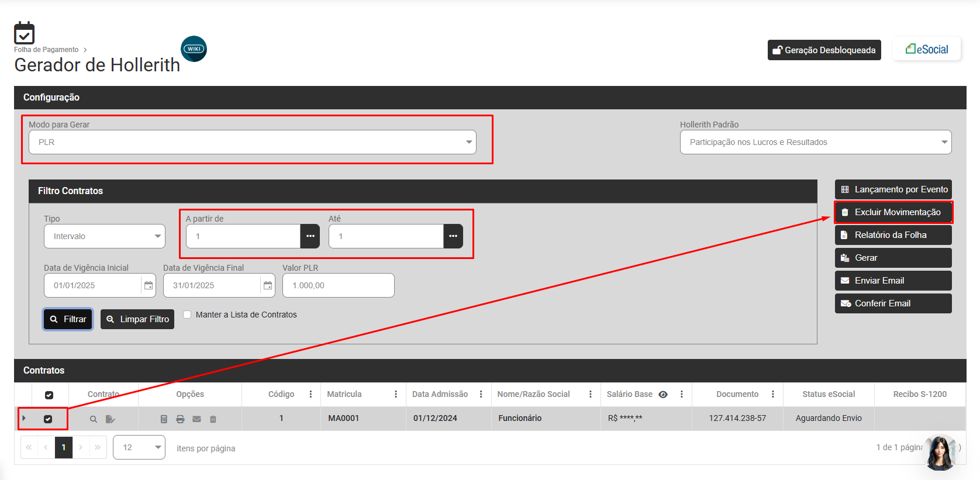Open the eSocial button
Screen dimensions: 980x480
(x=927, y=49)
